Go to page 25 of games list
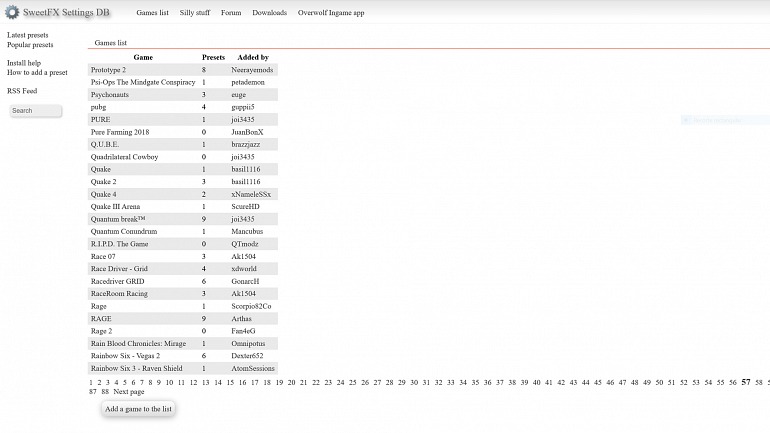This screenshot has width=770, height=433. pos(353,382)
